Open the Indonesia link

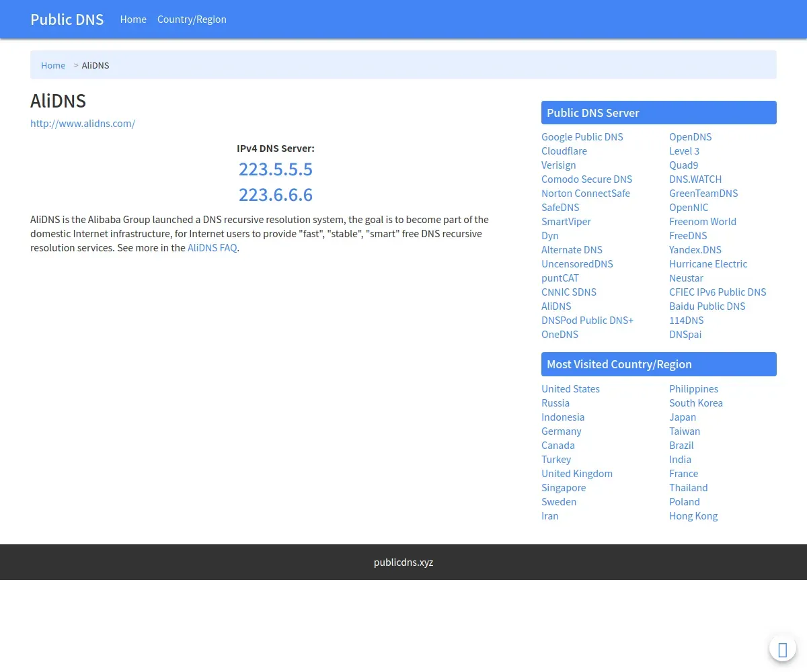tap(563, 417)
